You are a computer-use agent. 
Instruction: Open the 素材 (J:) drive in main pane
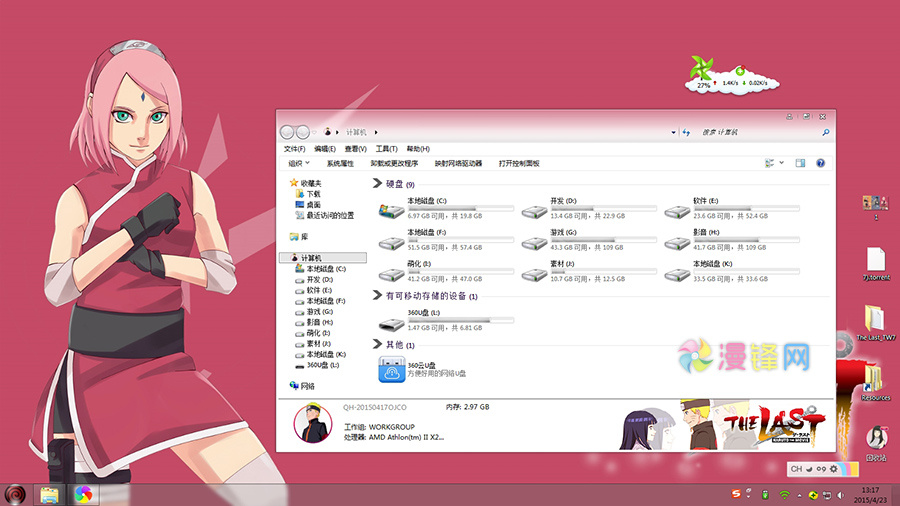(x=588, y=272)
